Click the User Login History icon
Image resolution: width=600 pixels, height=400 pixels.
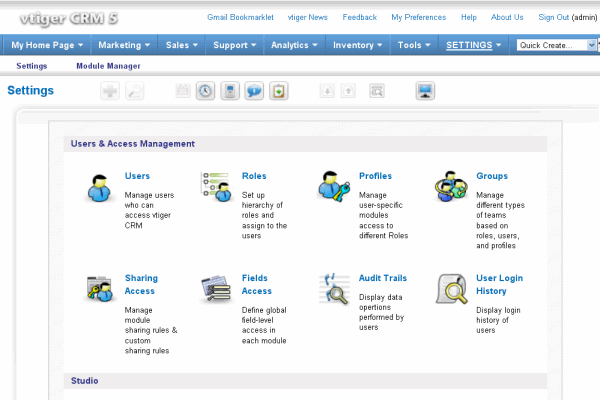coord(451,289)
